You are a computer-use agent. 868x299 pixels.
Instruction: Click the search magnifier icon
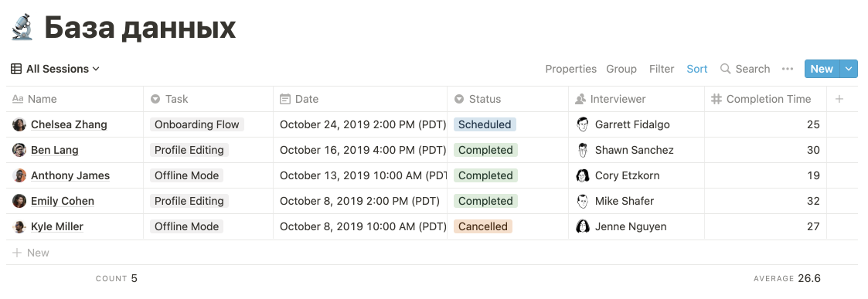pos(725,69)
